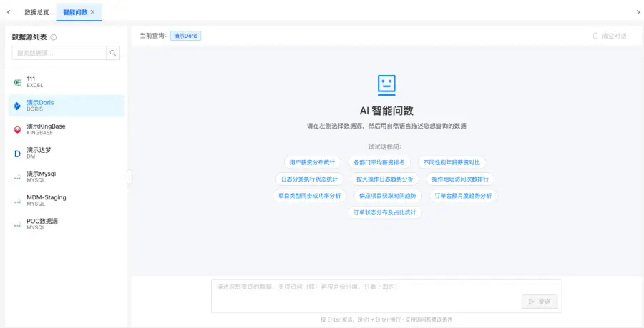Click the AI 智能问数 title text

pos(386,111)
